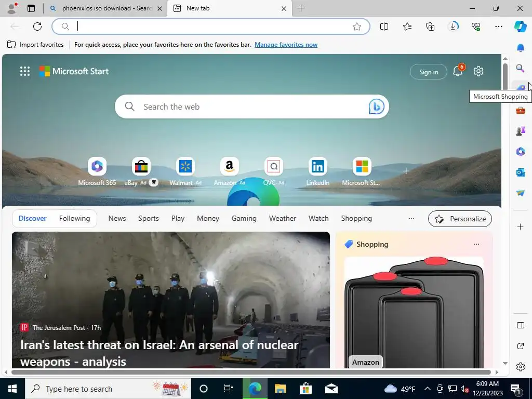Open the Play category
Image resolution: width=532 pixels, height=399 pixels.
[x=178, y=219]
